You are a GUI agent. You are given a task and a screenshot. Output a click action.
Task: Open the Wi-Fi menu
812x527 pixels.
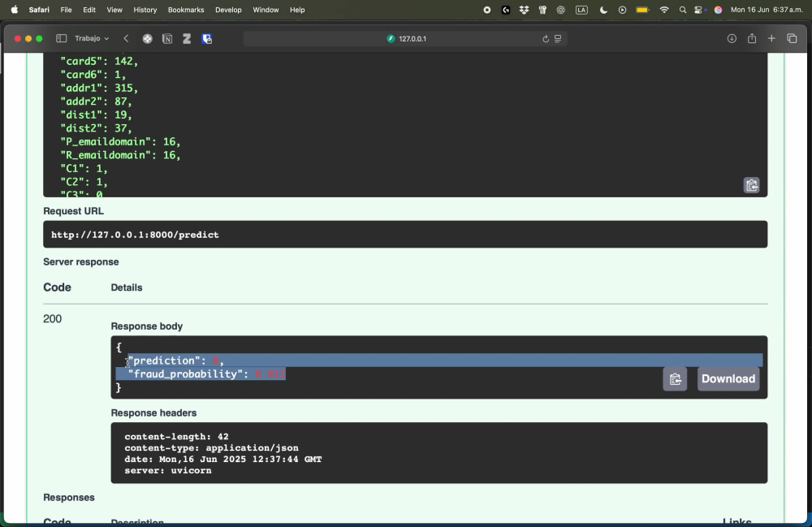[x=664, y=10]
